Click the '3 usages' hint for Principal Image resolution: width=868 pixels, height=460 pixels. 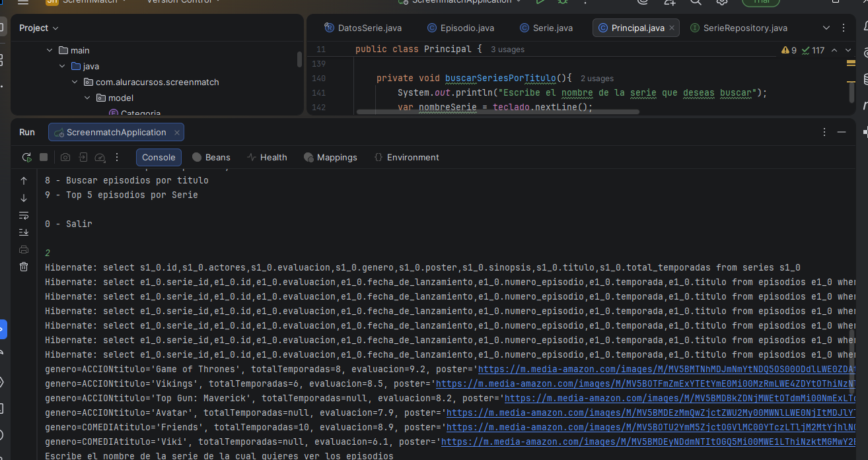coord(507,49)
